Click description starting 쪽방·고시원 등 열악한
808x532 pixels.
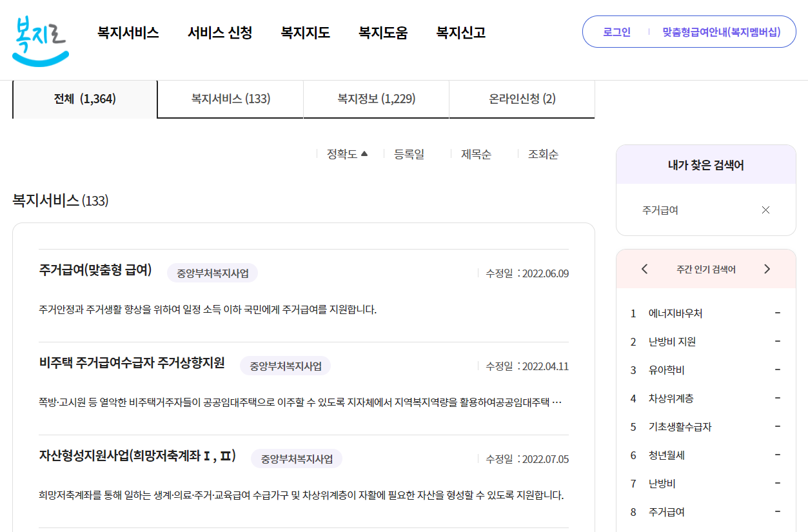pos(300,402)
